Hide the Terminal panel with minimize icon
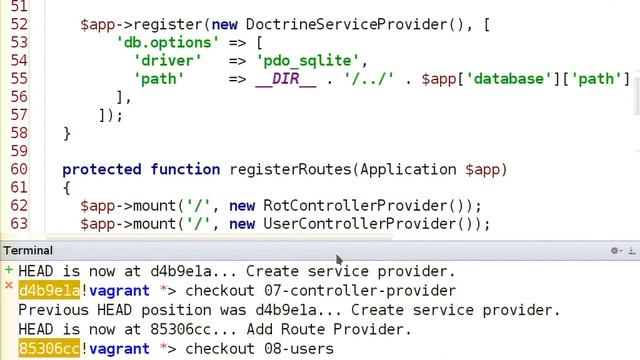The height and width of the screenshot is (360, 640). 632,251
